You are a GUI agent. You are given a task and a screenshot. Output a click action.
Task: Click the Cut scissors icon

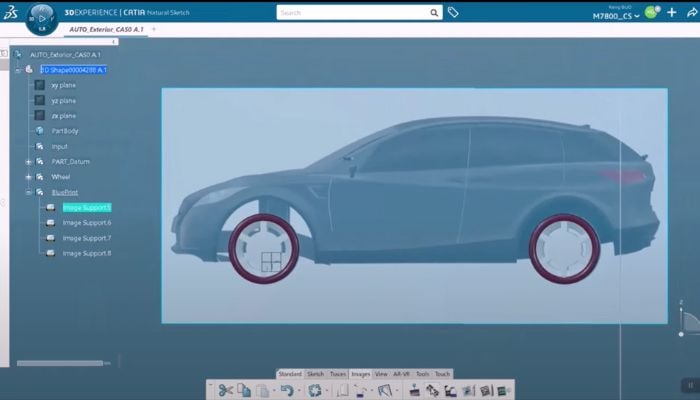pyautogui.click(x=226, y=390)
